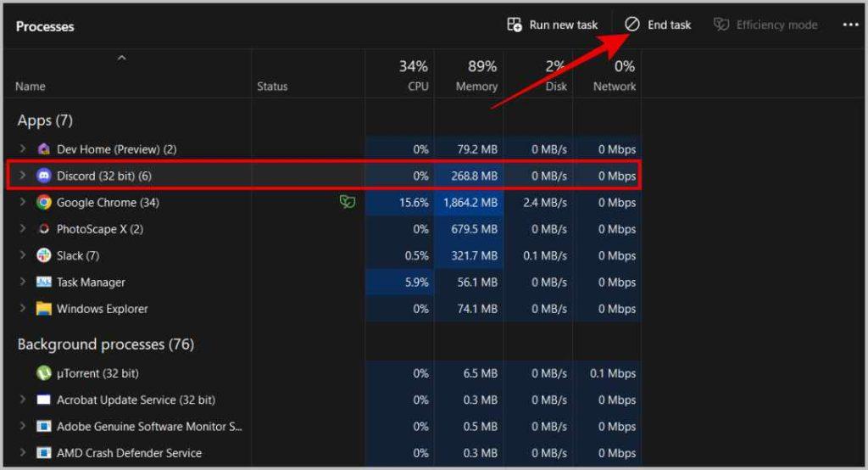Screen dimensions: 868x470
Task: Click the AMD Crash Defender Service icon
Action: (x=44, y=453)
